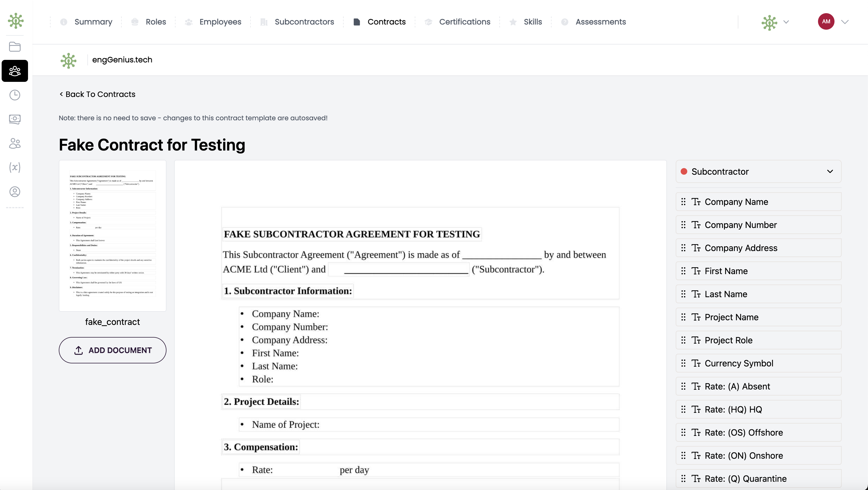Open the Certifications tab
Image resolution: width=868 pixels, height=490 pixels.
pyautogui.click(x=464, y=22)
